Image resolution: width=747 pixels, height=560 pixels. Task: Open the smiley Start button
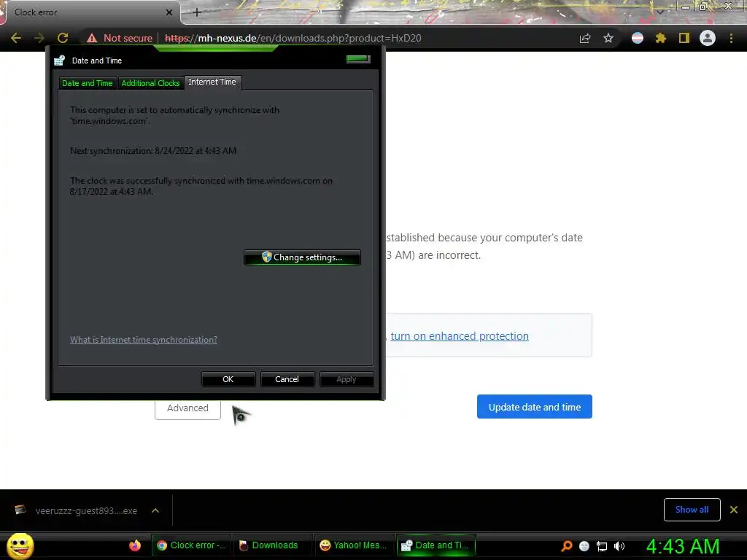[x=20, y=545]
